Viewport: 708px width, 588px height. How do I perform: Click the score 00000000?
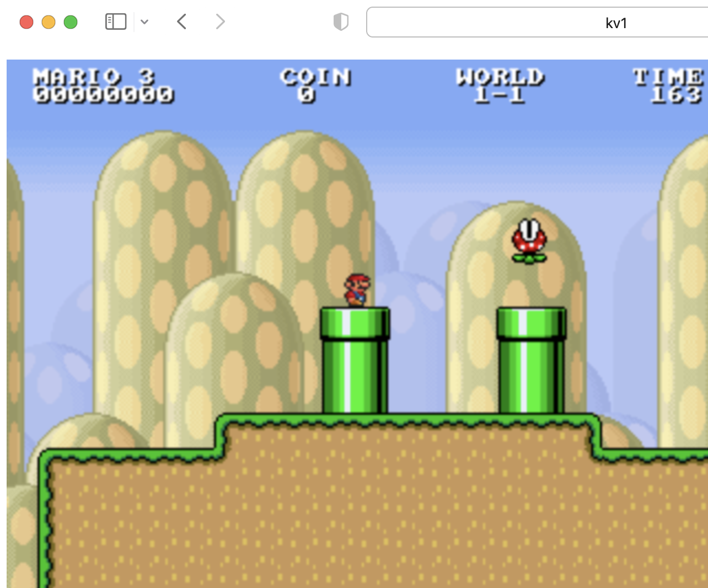(103, 95)
